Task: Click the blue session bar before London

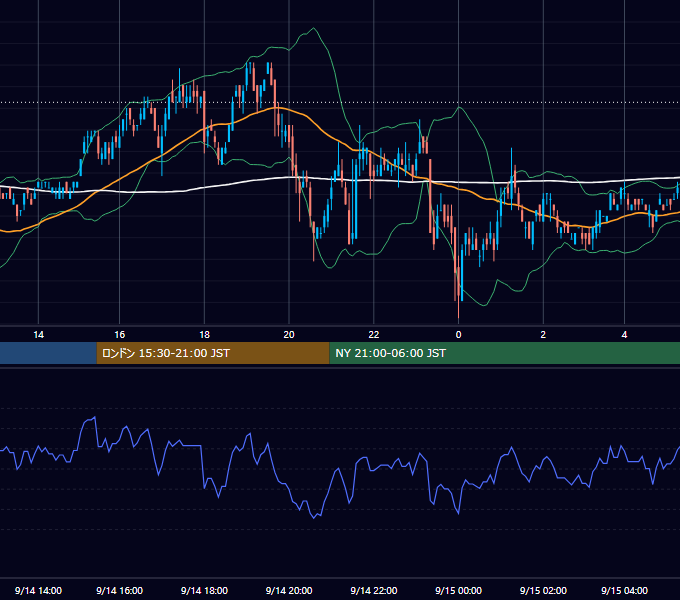Action: pos(48,353)
